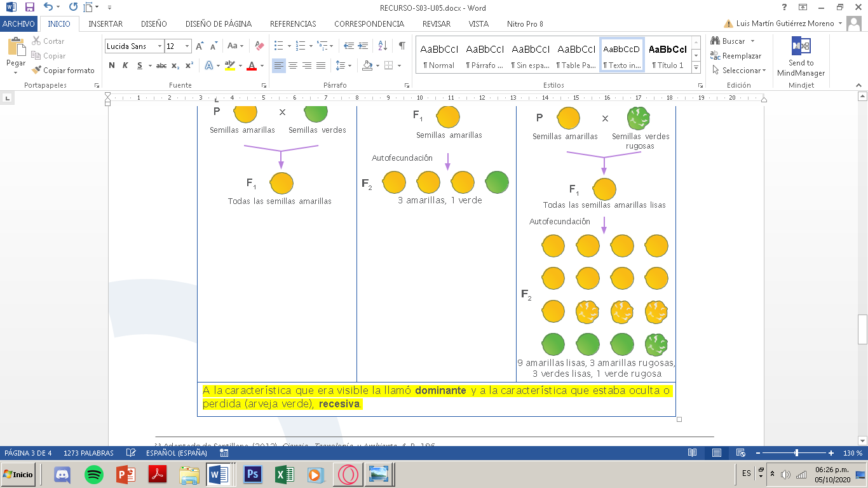Click Copiar formato brush
This screenshot has height=488, width=868.
(63, 71)
